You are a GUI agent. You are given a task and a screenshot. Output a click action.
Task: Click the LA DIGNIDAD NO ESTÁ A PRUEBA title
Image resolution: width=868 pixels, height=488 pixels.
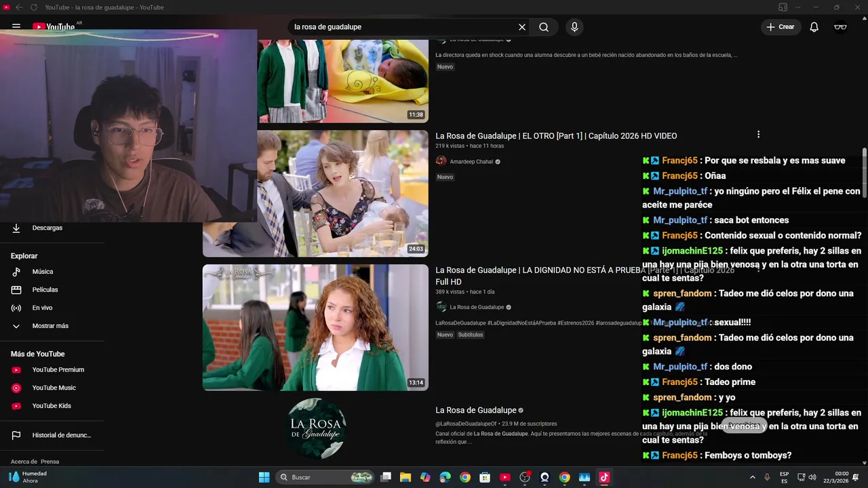tap(585, 276)
